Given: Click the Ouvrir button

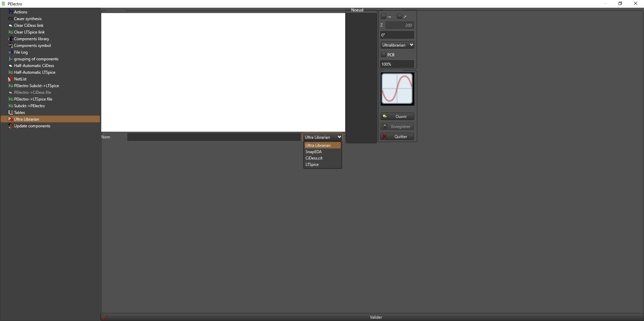Looking at the screenshot, I should 397,116.
